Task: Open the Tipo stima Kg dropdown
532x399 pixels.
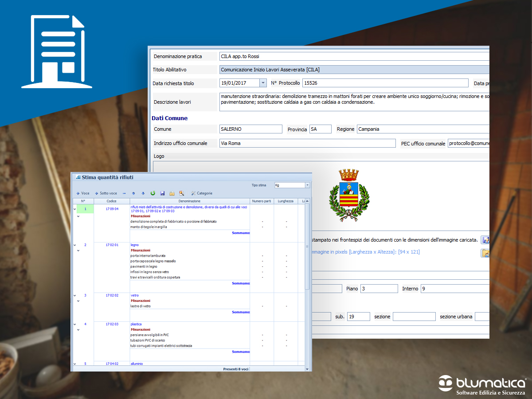Action: [x=307, y=185]
